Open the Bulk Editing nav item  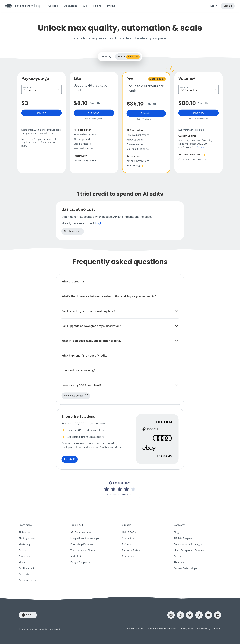point(70,6)
